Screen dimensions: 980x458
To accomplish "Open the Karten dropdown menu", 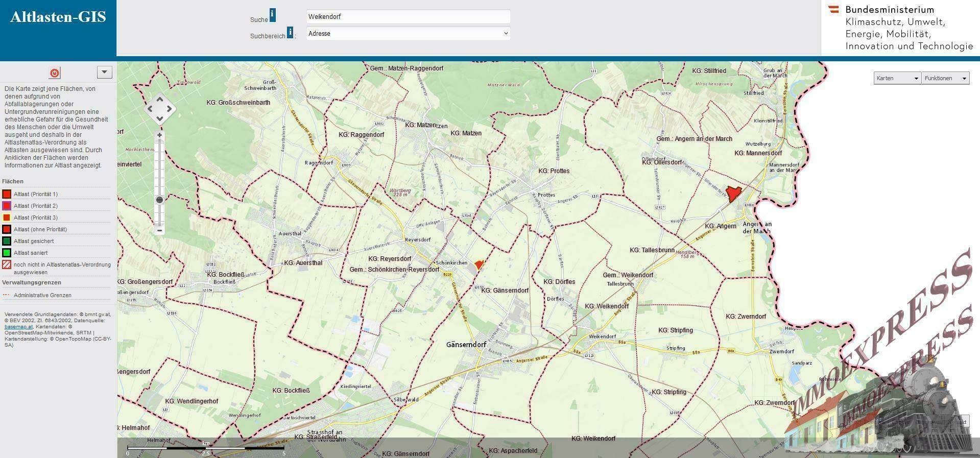I will [x=897, y=78].
